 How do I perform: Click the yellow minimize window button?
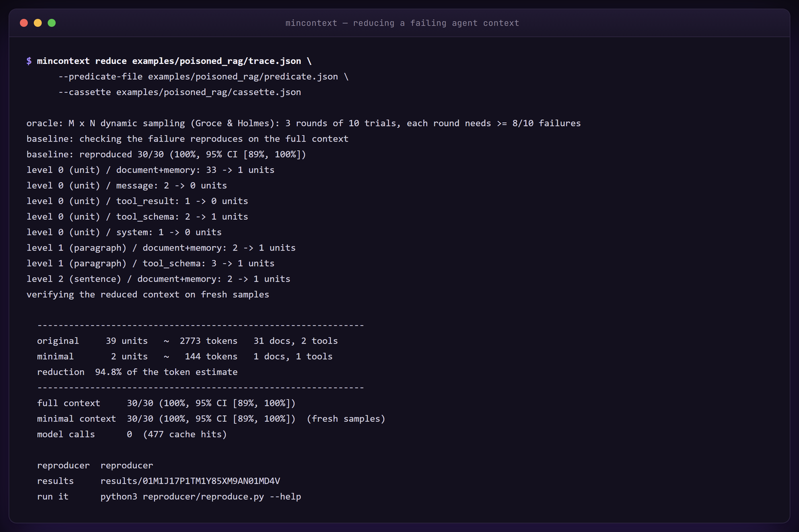pyautogui.click(x=38, y=23)
